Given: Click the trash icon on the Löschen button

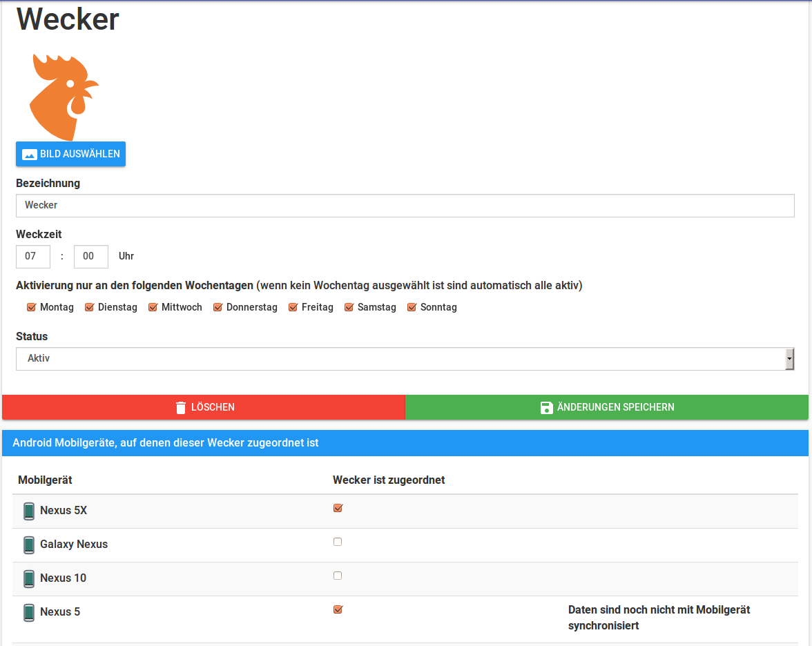Looking at the screenshot, I should pos(181,407).
